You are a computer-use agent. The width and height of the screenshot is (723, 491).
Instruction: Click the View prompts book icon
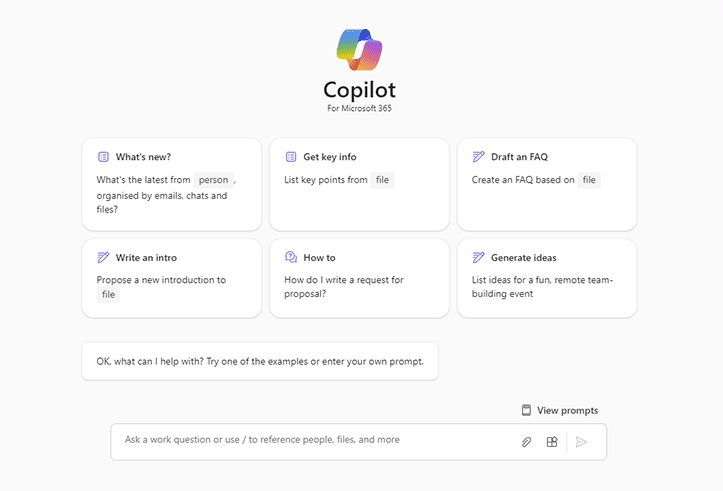click(526, 410)
